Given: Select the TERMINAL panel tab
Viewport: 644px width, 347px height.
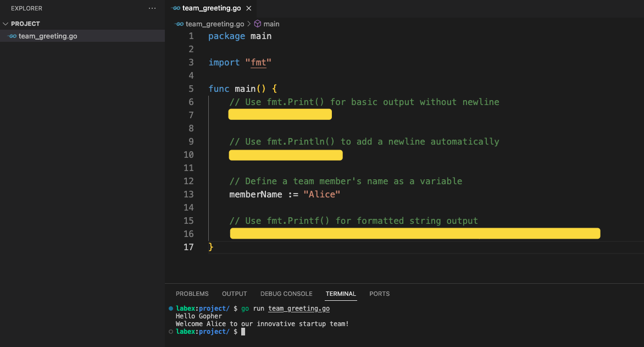Looking at the screenshot, I should [341, 294].
